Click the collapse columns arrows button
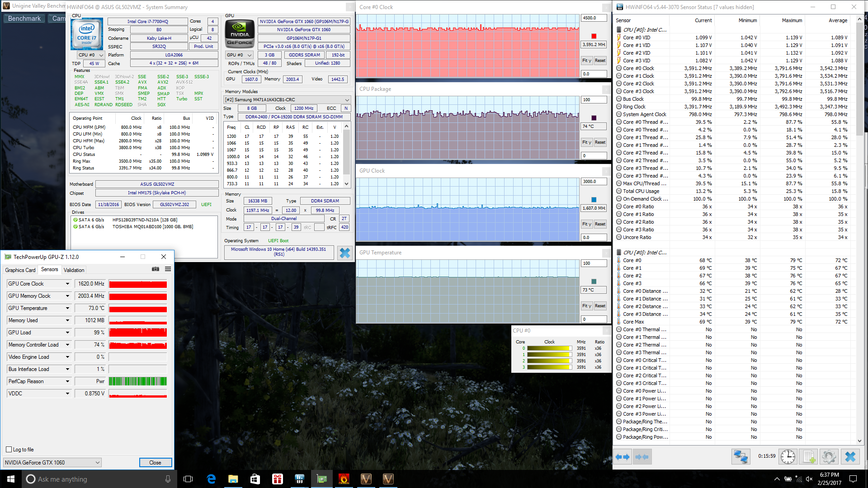 click(642, 457)
